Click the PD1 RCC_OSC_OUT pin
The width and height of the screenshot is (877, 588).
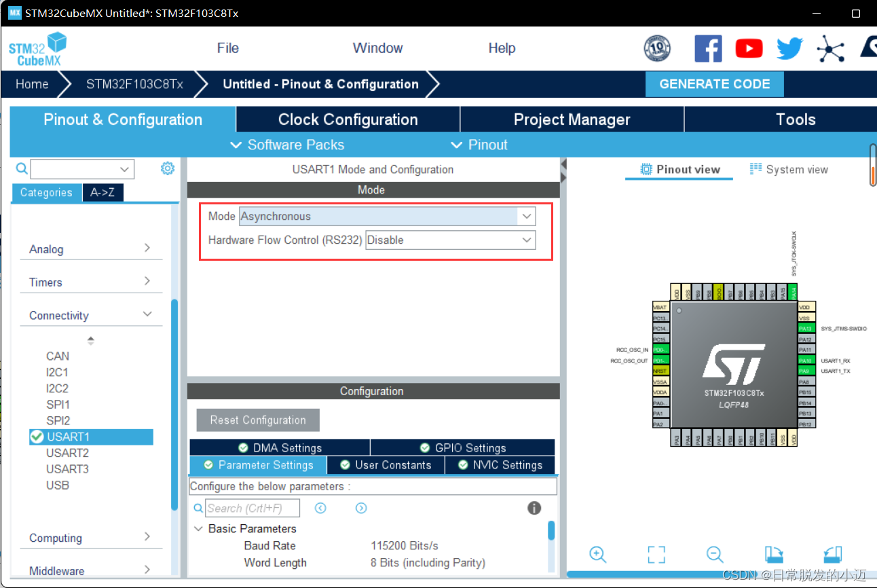click(x=660, y=361)
